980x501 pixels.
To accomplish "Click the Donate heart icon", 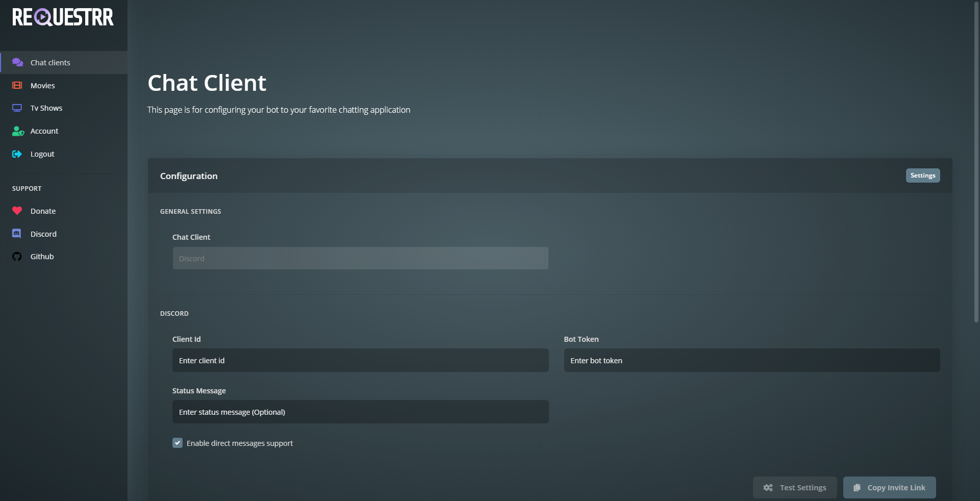I will pos(17,211).
